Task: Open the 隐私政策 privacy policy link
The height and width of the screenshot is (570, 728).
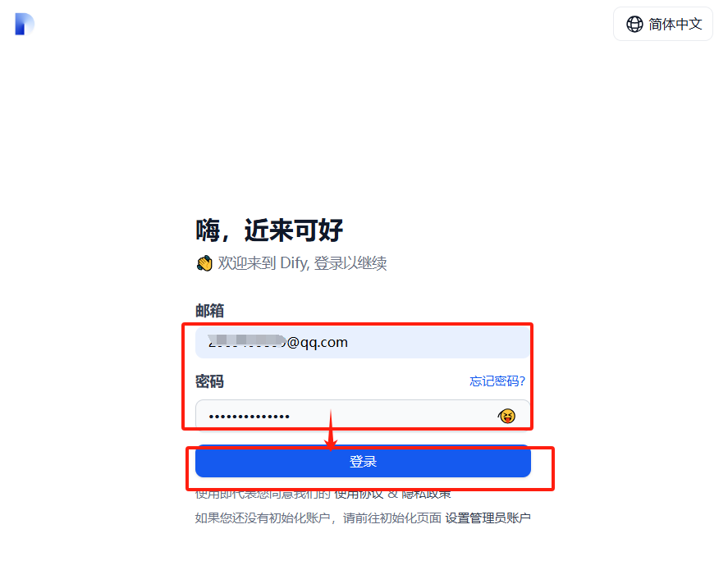Action: point(426,494)
